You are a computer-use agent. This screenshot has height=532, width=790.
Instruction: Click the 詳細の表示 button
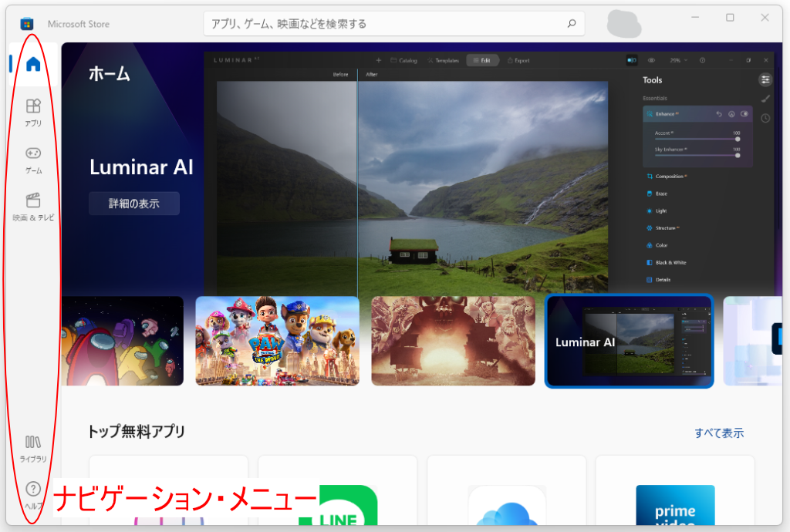point(134,204)
